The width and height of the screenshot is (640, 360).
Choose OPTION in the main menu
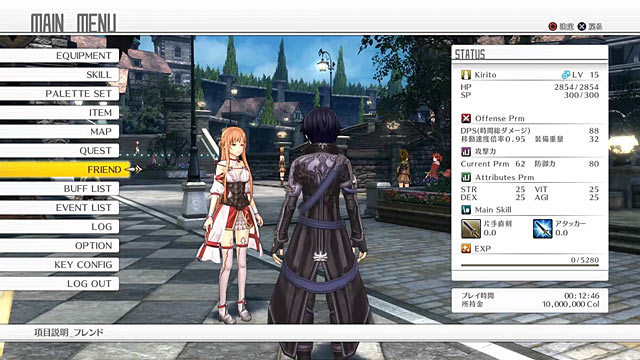point(60,245)
